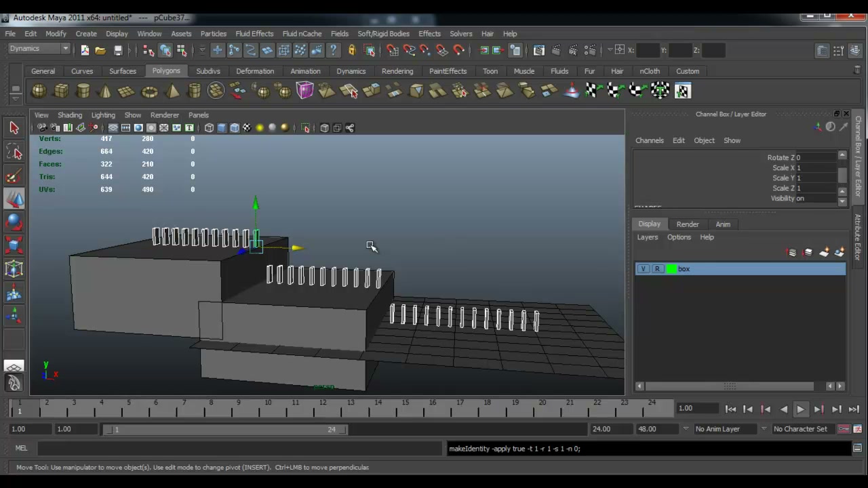The image size is (868, 488).
Task: Activate the Scale tool in toolbox
Action: (x=14, y=245)
